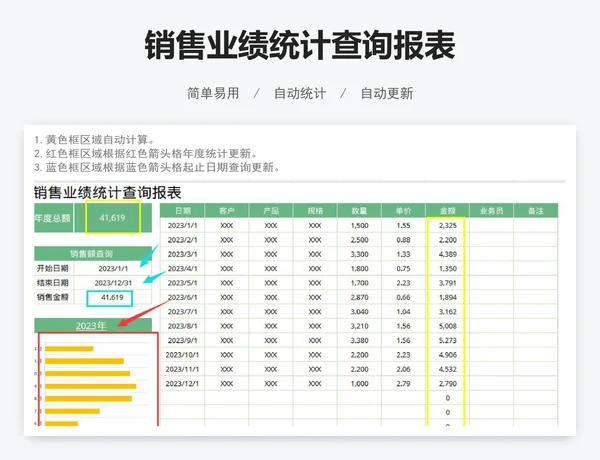The width and height of the screenshot is (600, 460).
Task: Select amount cell 1,350
Action: (447, 269)
